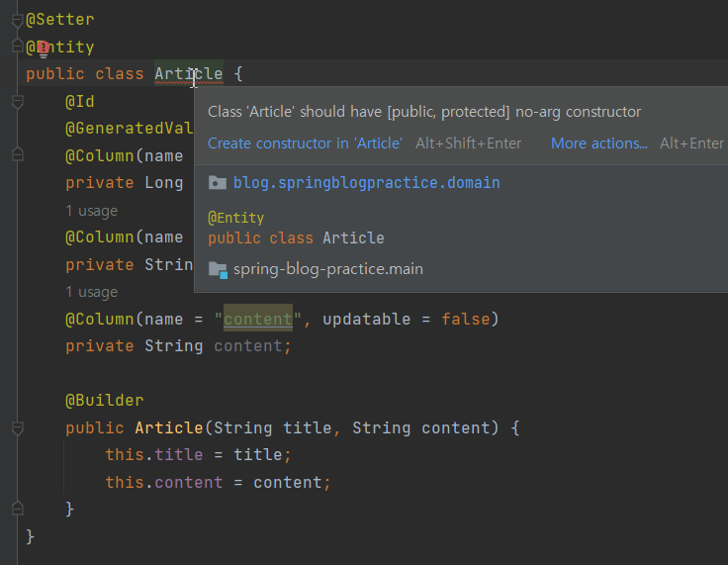The image size is (728, 565).
Task: Click the underlined Article class name in declaration
Action: coord(189,74)
